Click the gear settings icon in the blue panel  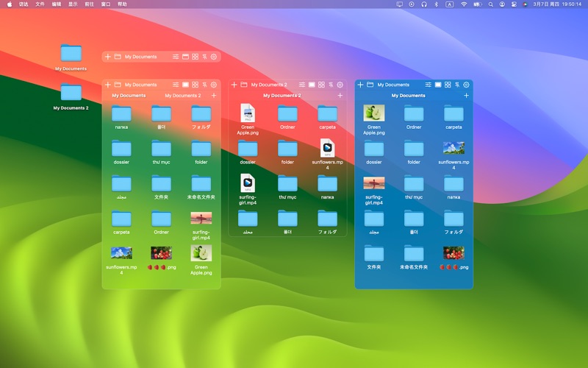point(466,85)
